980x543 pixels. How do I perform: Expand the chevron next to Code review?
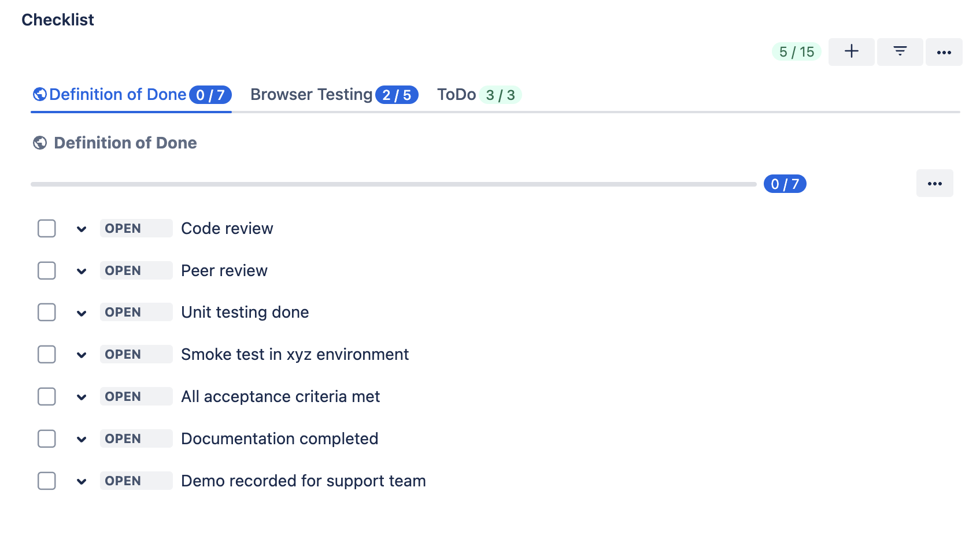(82, 229)
